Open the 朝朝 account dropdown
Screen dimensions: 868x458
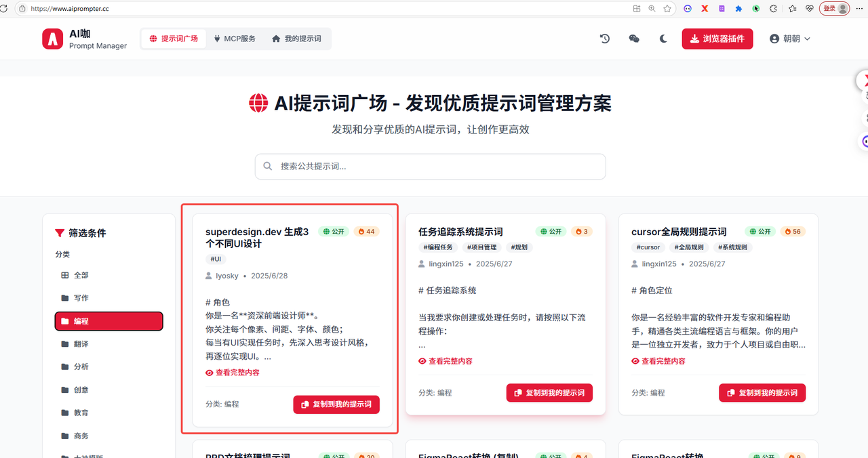coord(789,39)
